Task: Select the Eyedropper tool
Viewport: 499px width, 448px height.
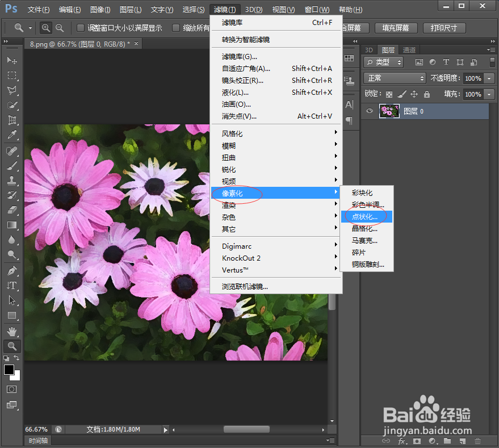Action: coord(12,135)
